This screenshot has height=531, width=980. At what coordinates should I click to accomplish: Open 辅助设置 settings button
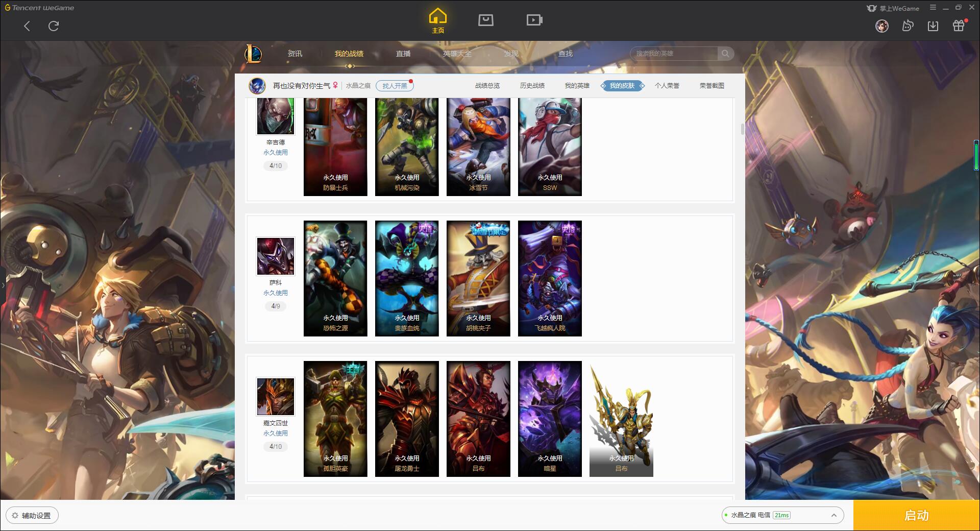click(32, 516)
